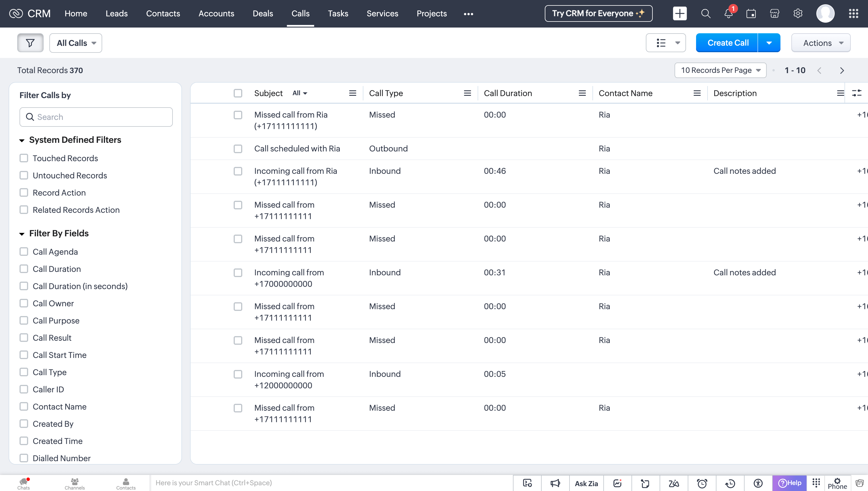The height and width of the screenshot is (491, 868).
Task: Click the quick create plus icon
Action: (x=679, y=14)
